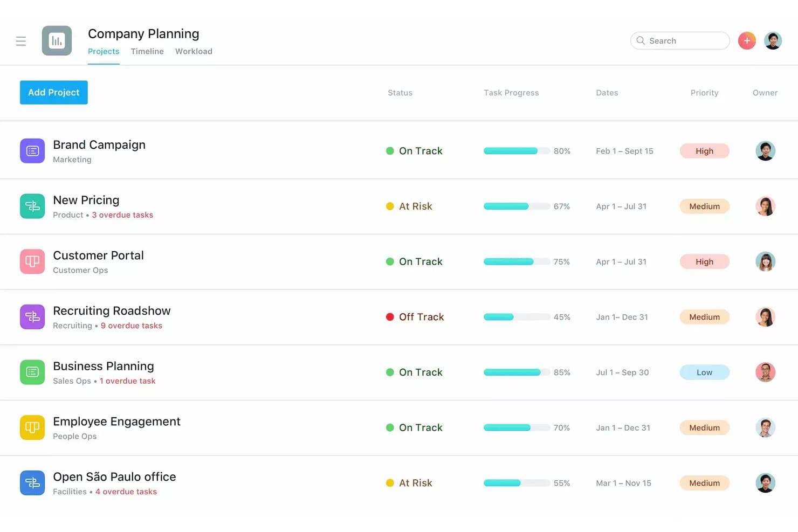Click the '4 overdue tasks' text

tap(126, 492)
